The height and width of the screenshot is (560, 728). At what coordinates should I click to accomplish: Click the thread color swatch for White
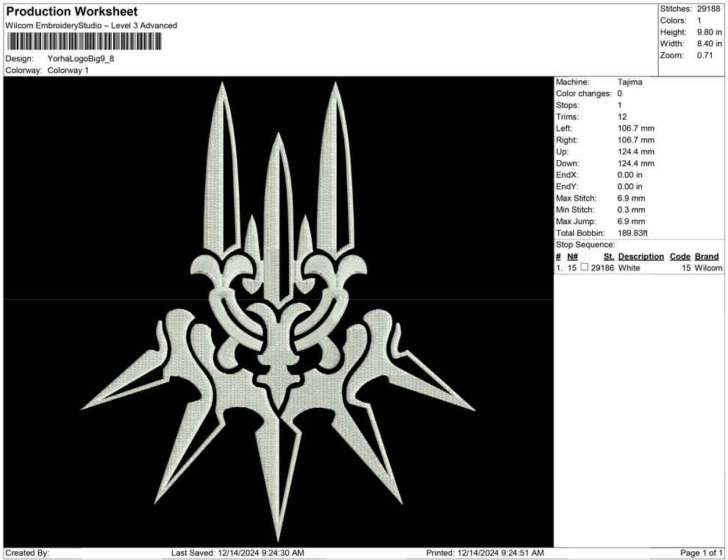[585, 268]
